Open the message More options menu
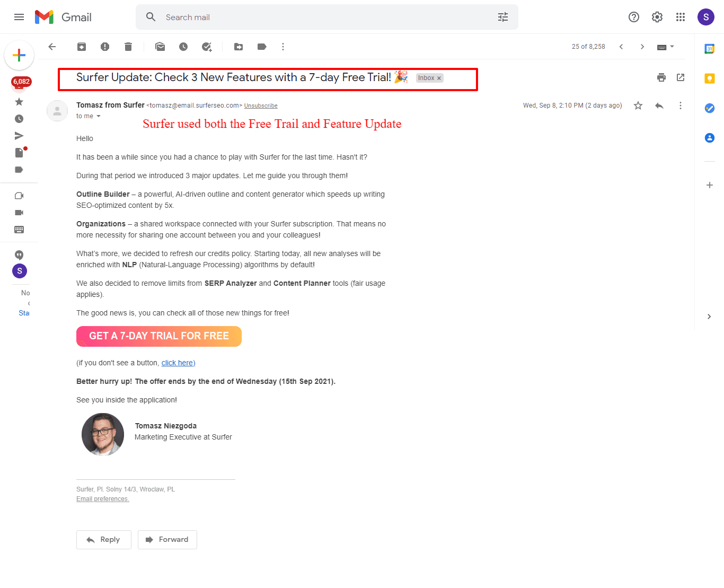The height and width of the screenshot is (588, 724). [681, 106]
